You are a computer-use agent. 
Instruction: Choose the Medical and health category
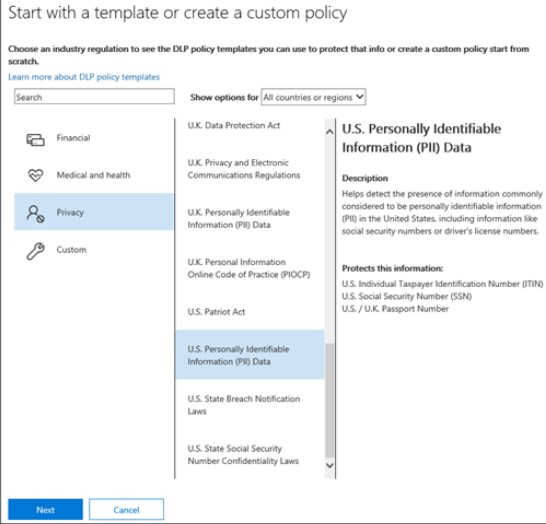[x=94, y=175]
